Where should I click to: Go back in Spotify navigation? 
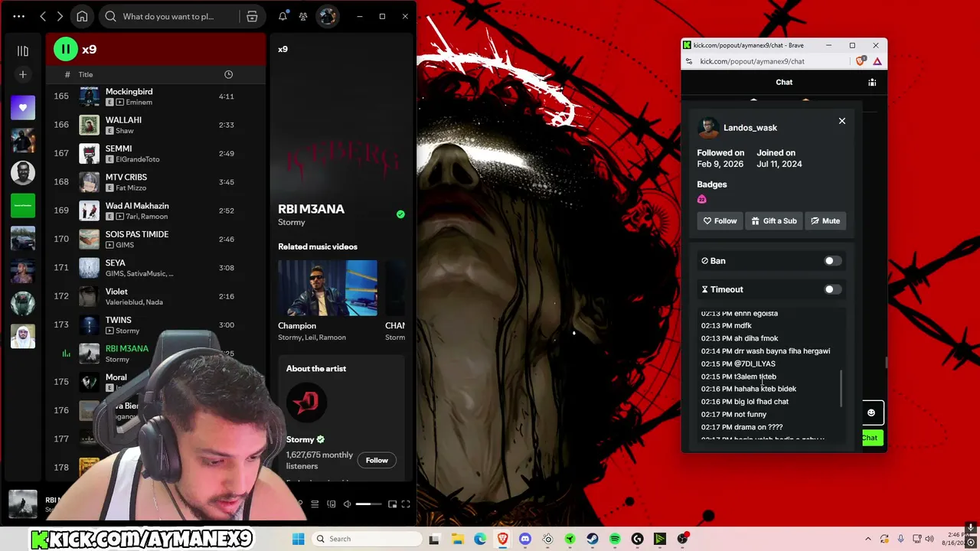tap(43, 16)
